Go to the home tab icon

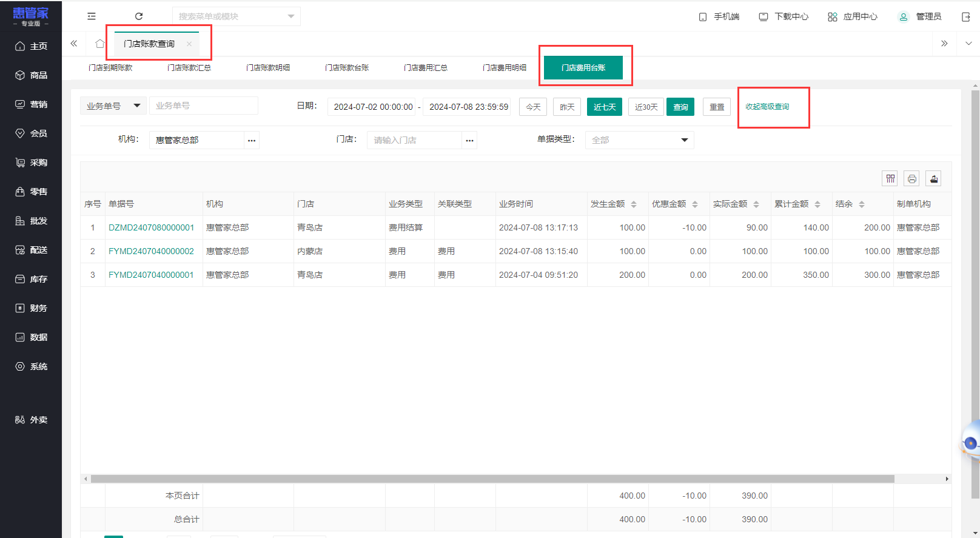pyautogui.click(x=100, y=44)
